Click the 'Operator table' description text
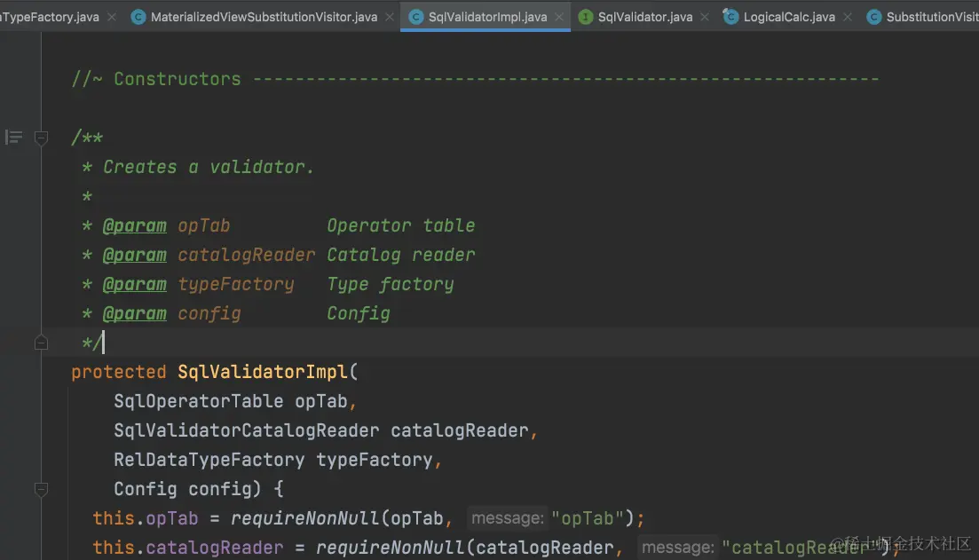Screen dimensions: 979x560 pyautogui.click(x=401, y=226)
